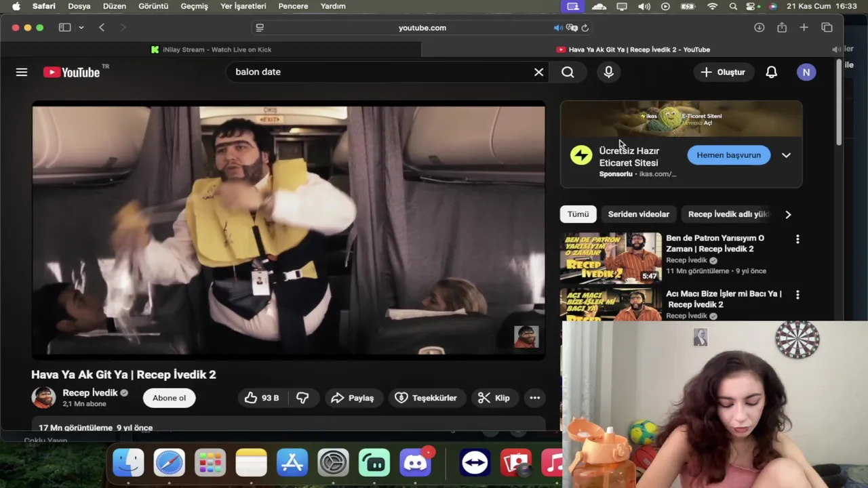
Task: Open Discord from the Dock
Action: click(x=416, y=463)
